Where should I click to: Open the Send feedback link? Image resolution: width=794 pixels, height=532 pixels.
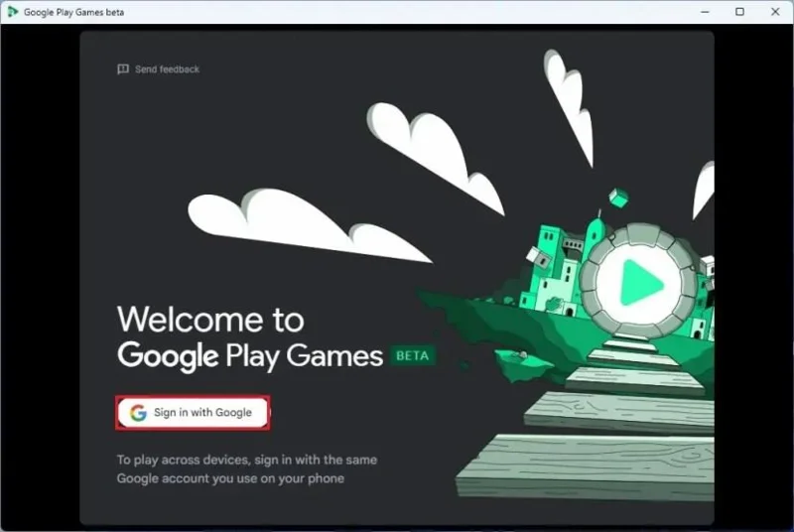158,69
